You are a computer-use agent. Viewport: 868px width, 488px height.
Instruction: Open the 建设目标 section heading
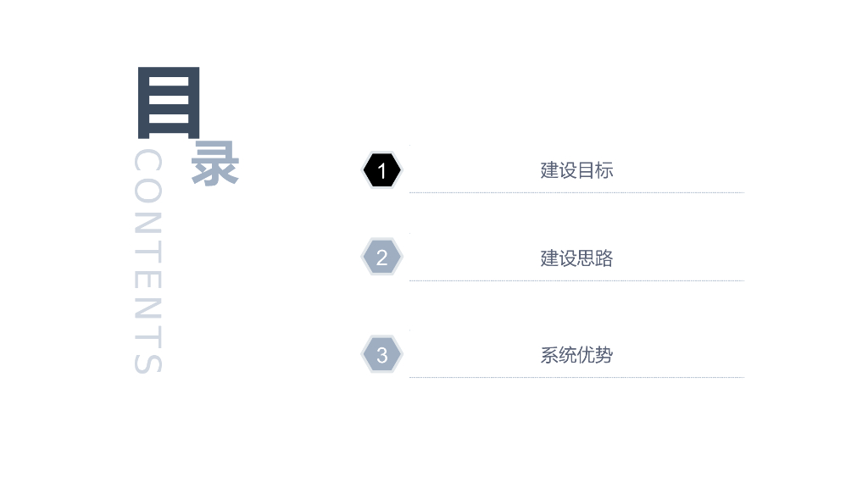tap(576, 170)
